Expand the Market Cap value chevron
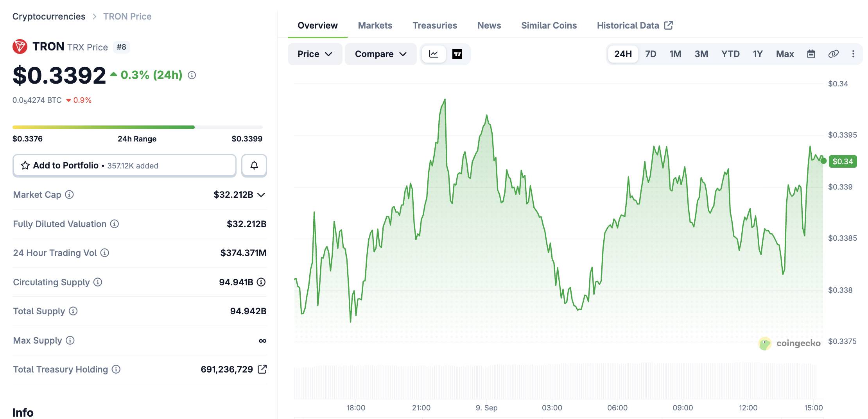Image resolution: width=868 pixels, height=419 pixels. pyautogui.click(x=261, y=195)
